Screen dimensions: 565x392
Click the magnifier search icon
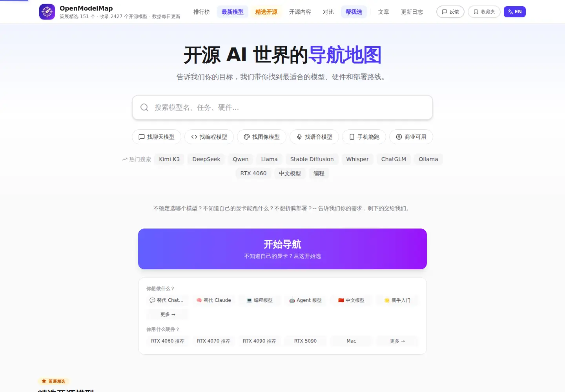click(x=144, y=107)
